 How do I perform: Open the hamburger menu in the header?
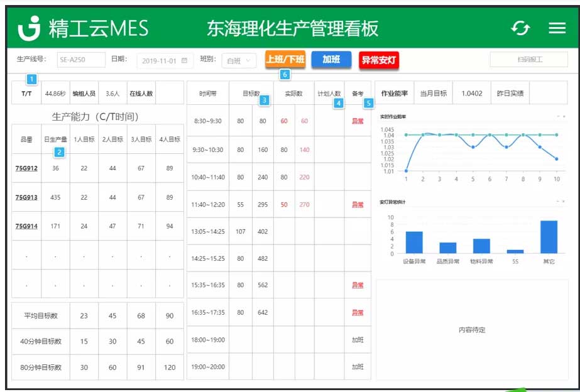click(557, 28)
